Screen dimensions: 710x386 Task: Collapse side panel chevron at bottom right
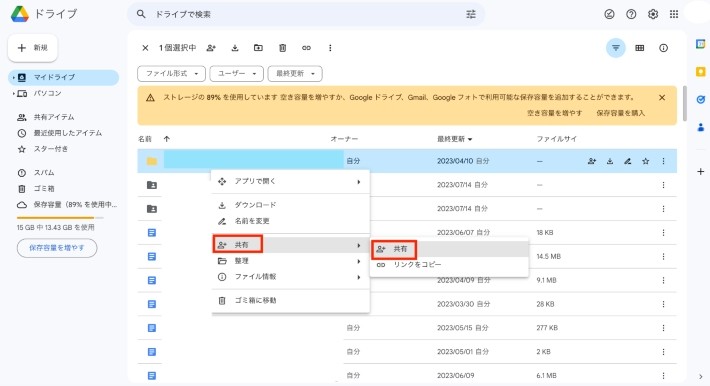(x=700, y=376)
